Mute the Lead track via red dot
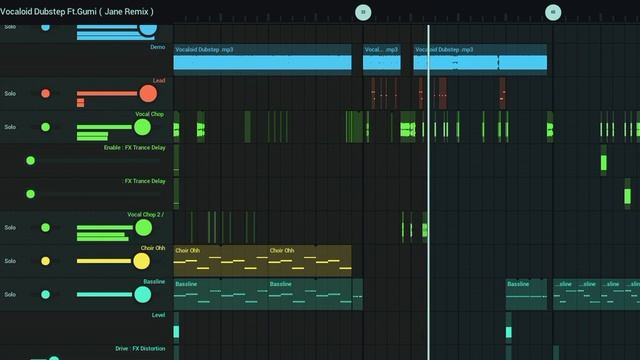The height and width of the screenshot is (360, 640). click(46, 93)
